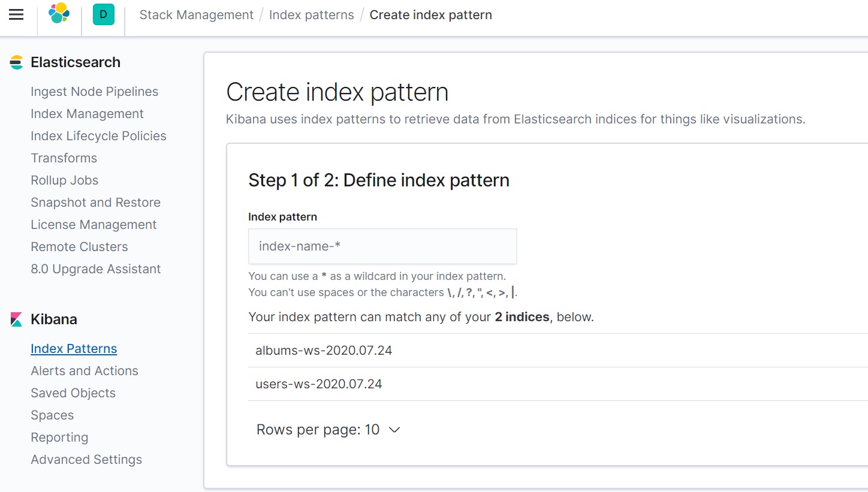This screenshot has width=868, height=492.
Task: Open the hamburger navigation menu
Action: tap(16, 14)
